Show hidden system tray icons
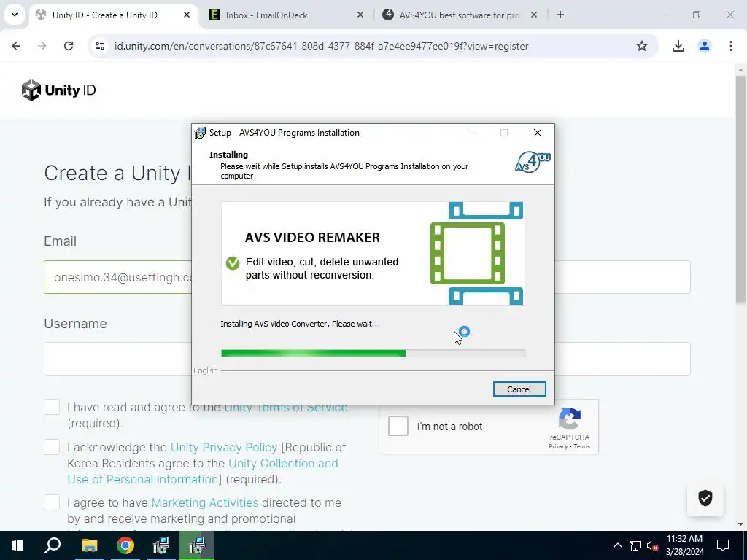 [617, 545]
